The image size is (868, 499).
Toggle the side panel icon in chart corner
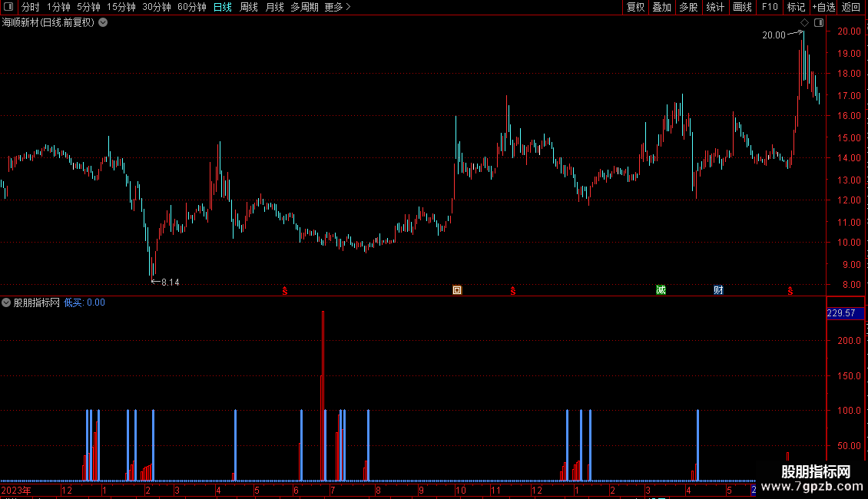click(x=819, y=23)
